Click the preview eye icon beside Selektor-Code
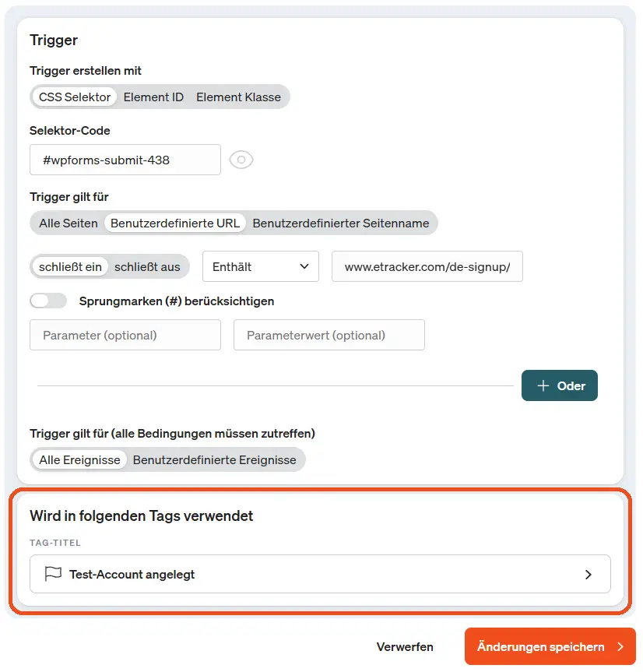Viewport: 643px width, 672px height. [241, 160]
